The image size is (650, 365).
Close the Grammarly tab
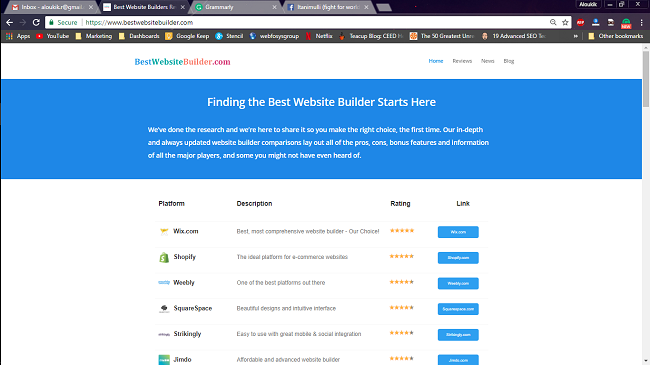(x=274, y=7)
